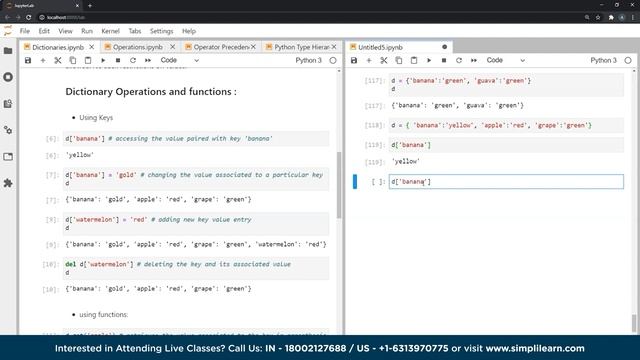This screenshot has width=640, height=360.
Task: Open the File Browser sidebar icon
Action: [8, 51]
